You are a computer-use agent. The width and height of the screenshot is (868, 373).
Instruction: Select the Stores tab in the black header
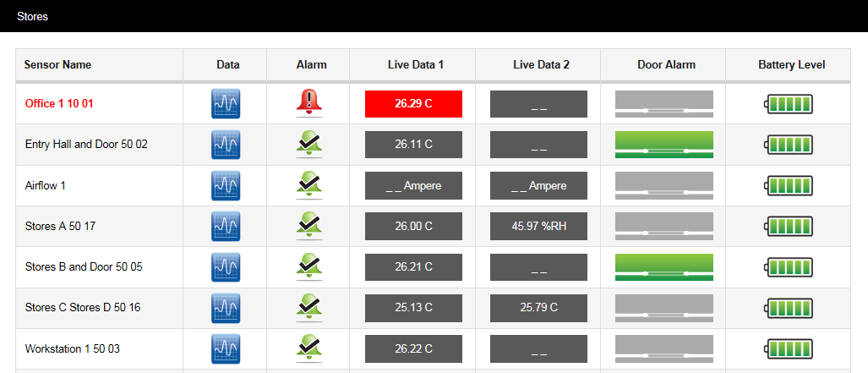point(32,16)
